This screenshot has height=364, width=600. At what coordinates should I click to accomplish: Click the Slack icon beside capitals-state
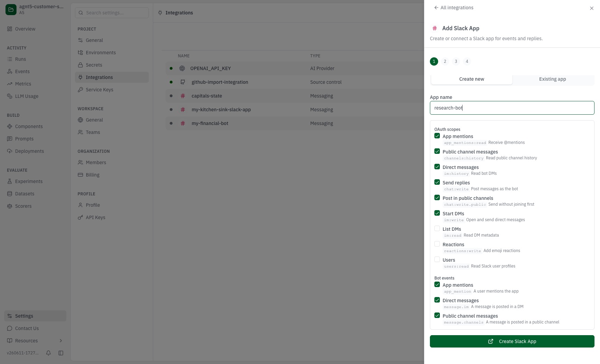point(183,96)
